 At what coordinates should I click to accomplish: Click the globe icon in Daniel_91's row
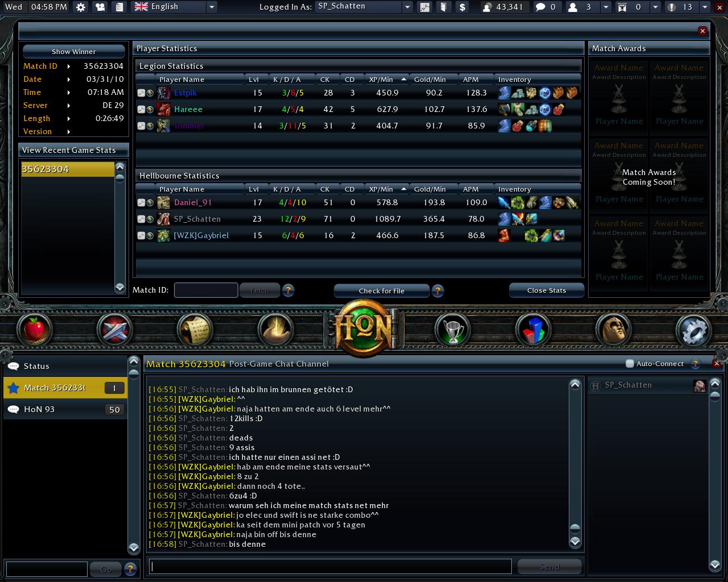tap(150, 202)
